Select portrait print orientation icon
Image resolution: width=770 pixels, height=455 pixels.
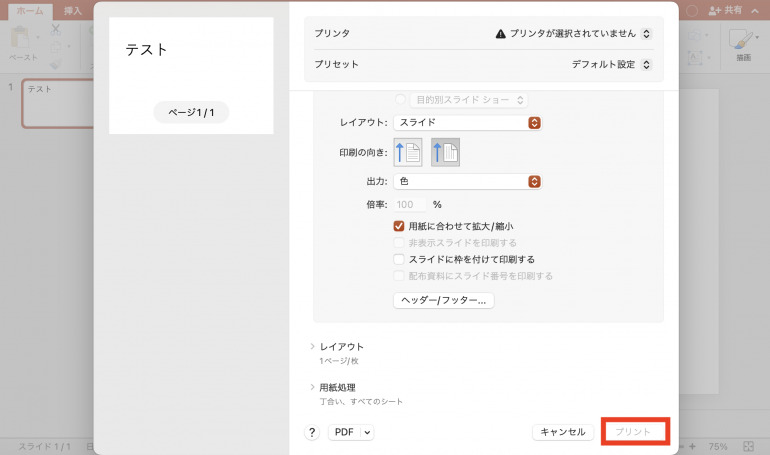coord(408,152)
